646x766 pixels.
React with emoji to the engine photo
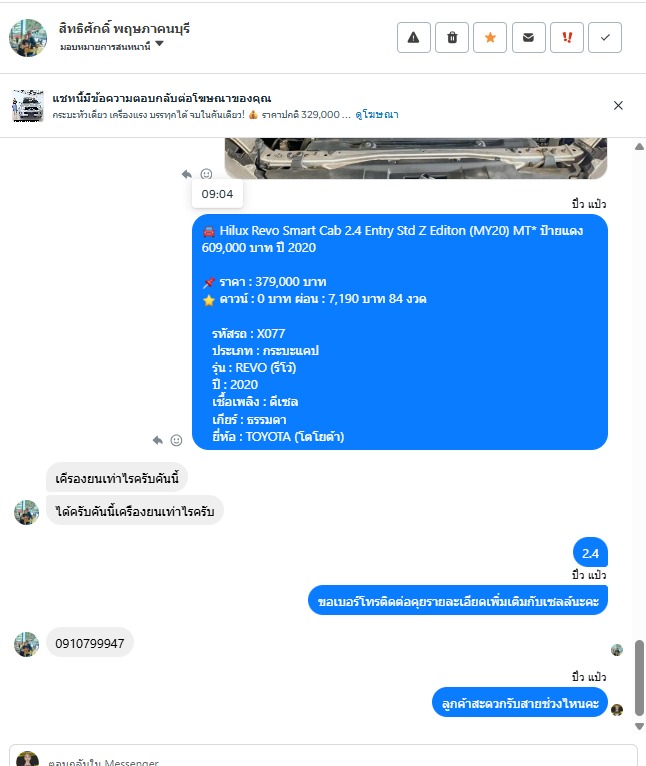click(206, 174)
